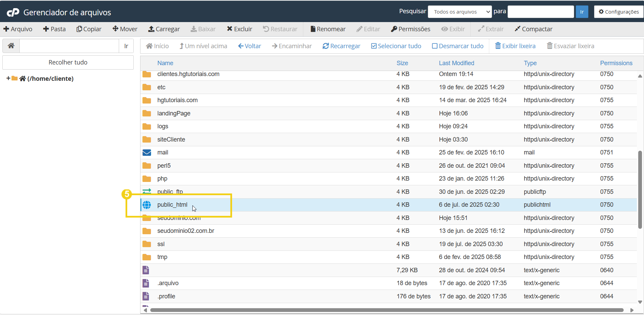644x315 pixels.
Task: Click the cPanel logo icon
Action: coord(13,13)
